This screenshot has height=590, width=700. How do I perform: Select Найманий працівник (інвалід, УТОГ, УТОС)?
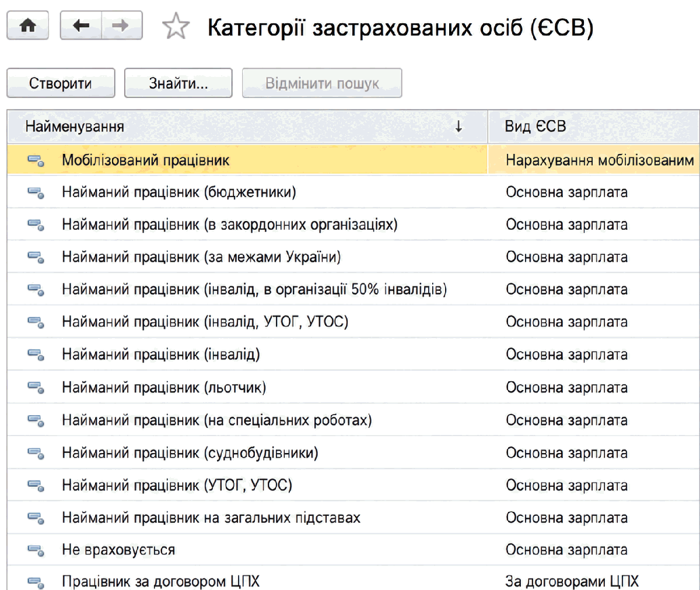[x=205, y=322]
